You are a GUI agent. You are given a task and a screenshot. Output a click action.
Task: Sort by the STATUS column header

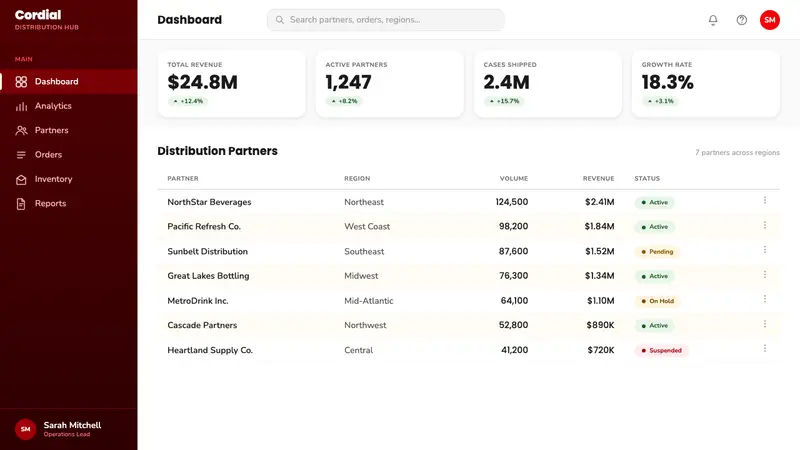(647, 179)
